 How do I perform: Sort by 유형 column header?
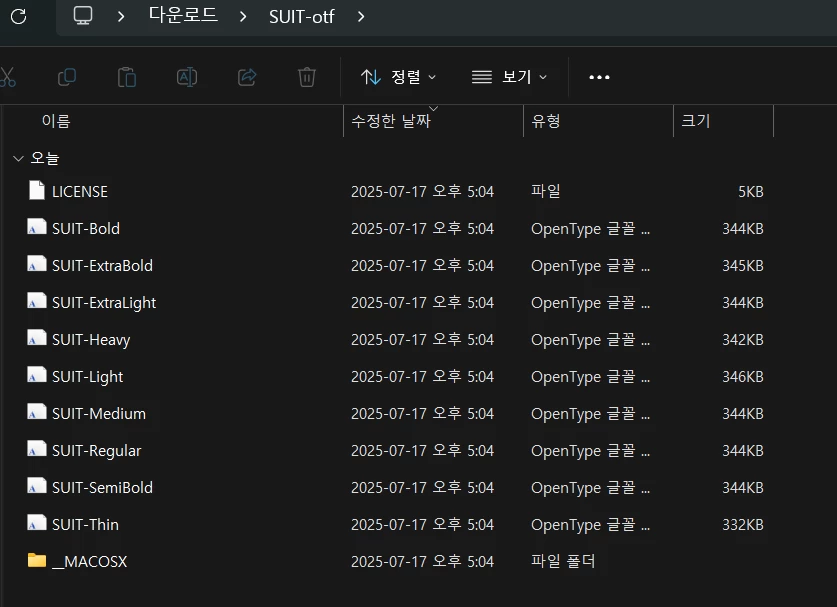click(x=598, y=121)
